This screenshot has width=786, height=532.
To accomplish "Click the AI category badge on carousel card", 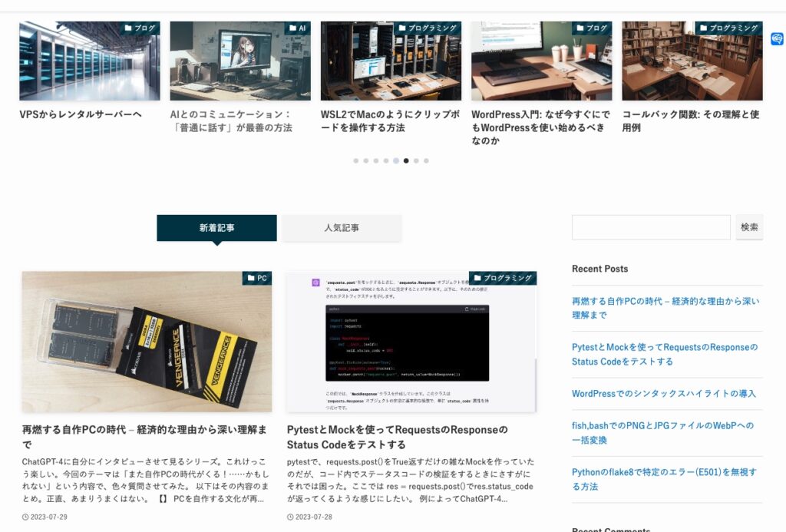I will point(297,28).
